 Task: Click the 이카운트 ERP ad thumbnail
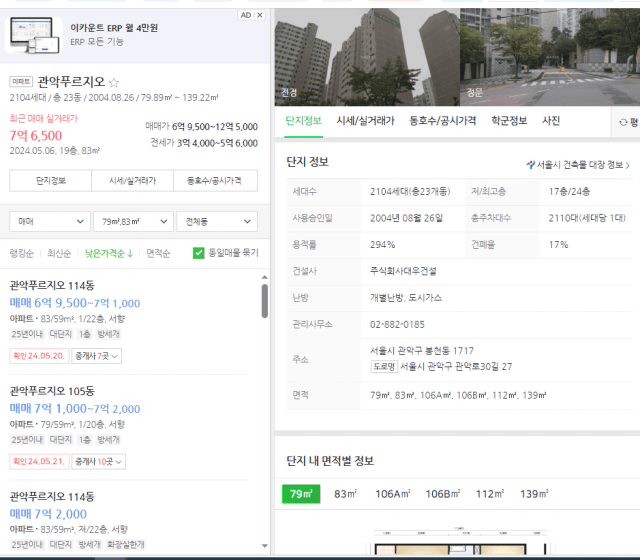34,35
